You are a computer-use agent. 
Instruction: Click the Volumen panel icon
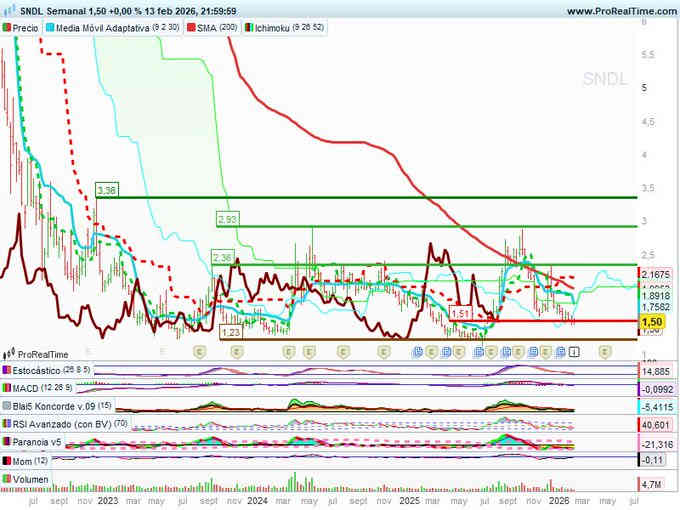tap(7, 478)
